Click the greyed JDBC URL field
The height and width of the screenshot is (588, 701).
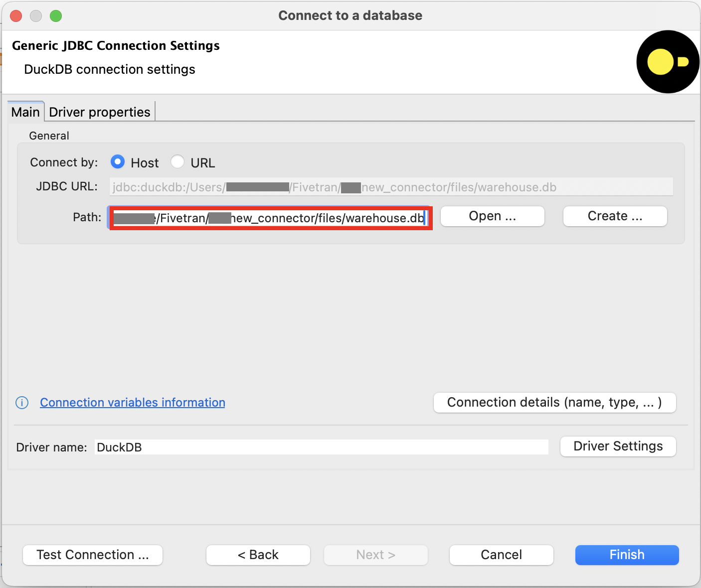391,187
